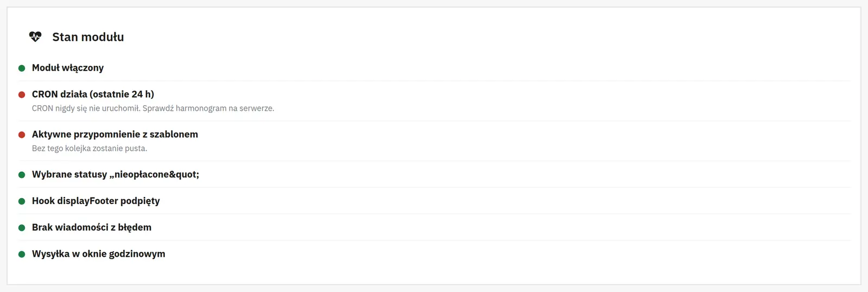Image resolution: width=868 pixels, height=292 pixels.
Task: Click the green dot beside Wybrane statusy
Action: (22, 175)
